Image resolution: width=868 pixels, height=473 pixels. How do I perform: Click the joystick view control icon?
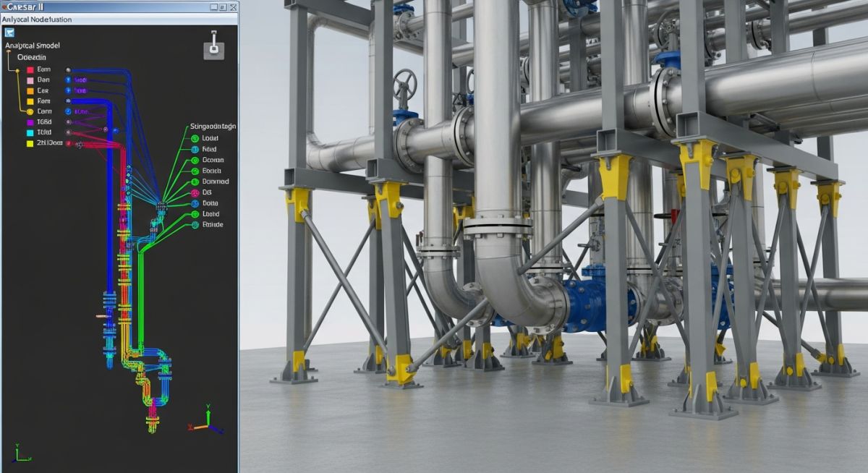tap(214, 45)
